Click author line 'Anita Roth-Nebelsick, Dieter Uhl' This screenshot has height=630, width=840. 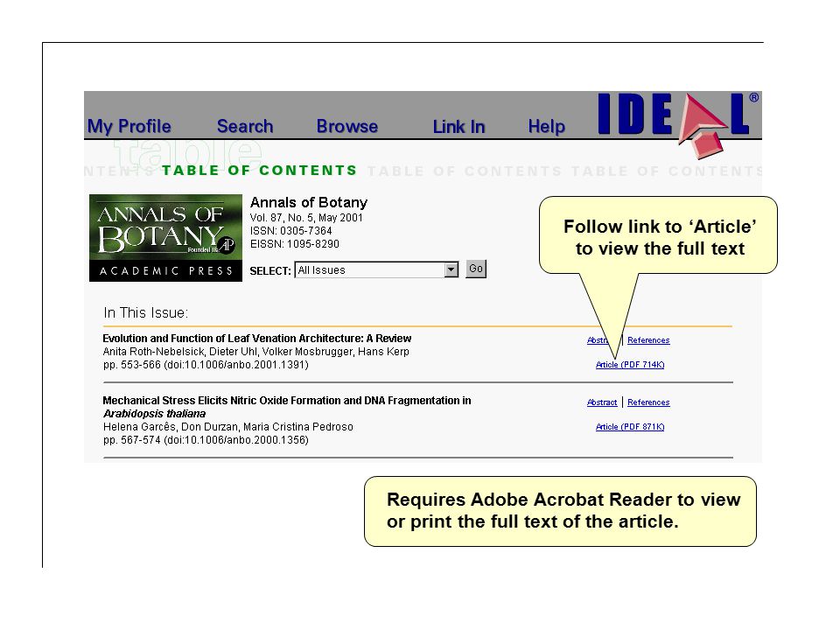tap(256, 352)
